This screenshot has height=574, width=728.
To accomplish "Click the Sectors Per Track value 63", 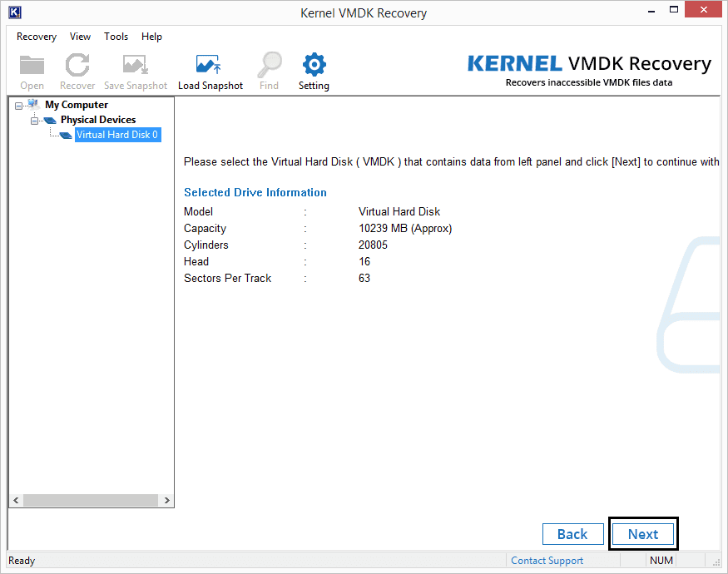I will point(364,278).
